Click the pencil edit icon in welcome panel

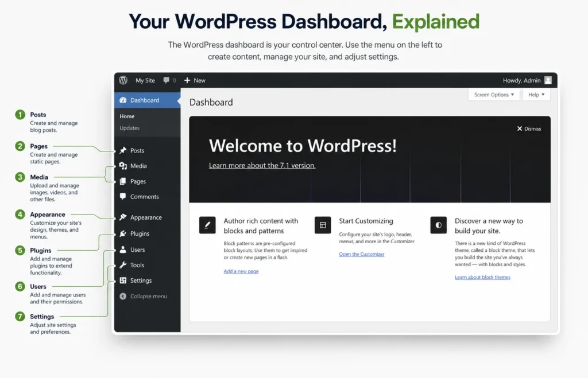coord(207,225)
